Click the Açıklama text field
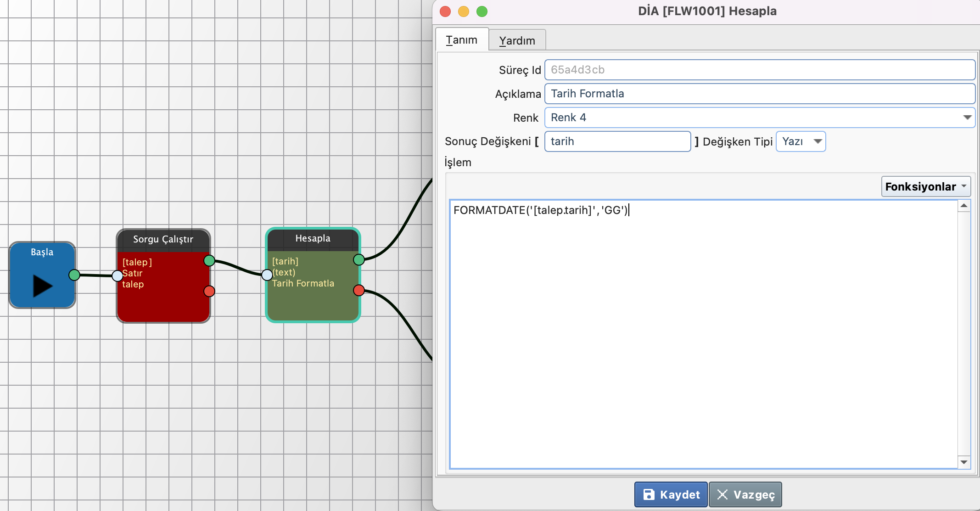This screenshot has height=511, width=980. pyautogui.click(x=759, y=94)
